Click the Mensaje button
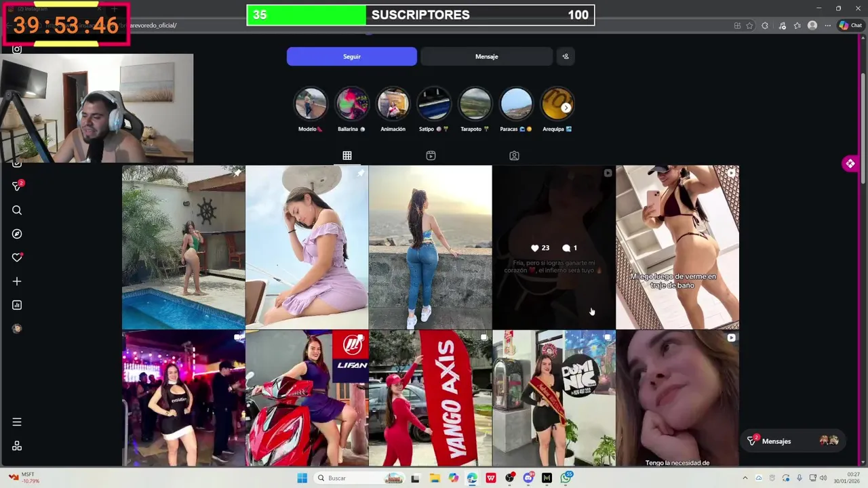868x488 pixels. (x=486, y=56)
